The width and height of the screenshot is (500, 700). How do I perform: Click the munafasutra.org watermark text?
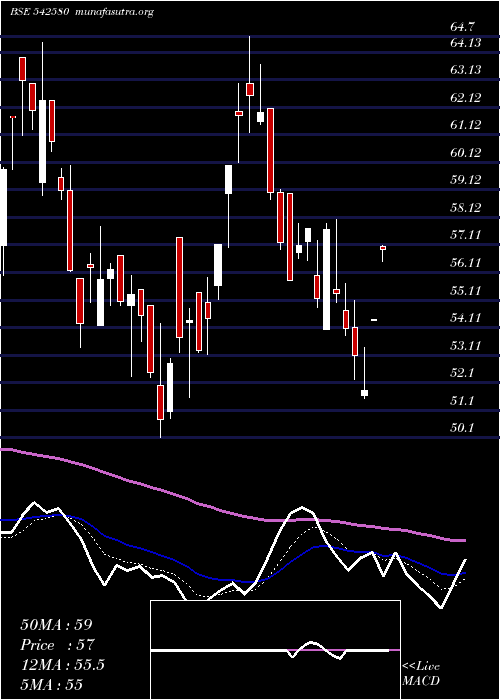[x=114, y=12]
